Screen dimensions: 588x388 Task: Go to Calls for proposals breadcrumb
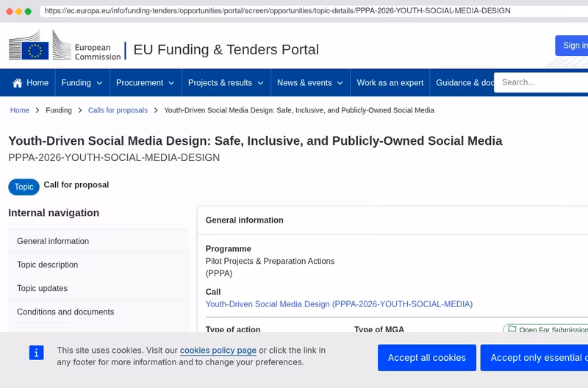coord(118,110)
